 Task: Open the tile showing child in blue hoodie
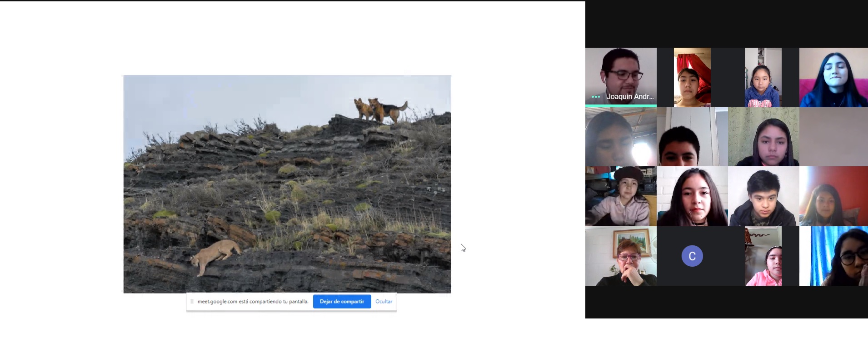(763, 77)
